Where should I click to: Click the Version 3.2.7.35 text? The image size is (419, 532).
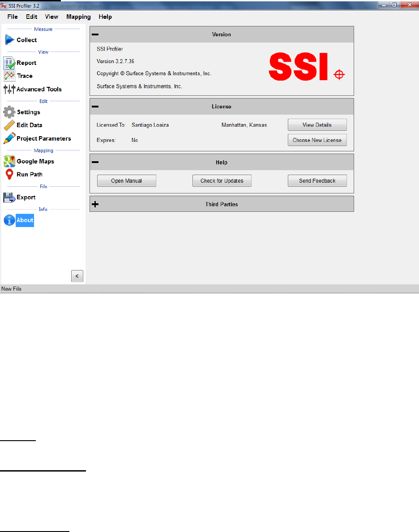(x=115, y=61)
